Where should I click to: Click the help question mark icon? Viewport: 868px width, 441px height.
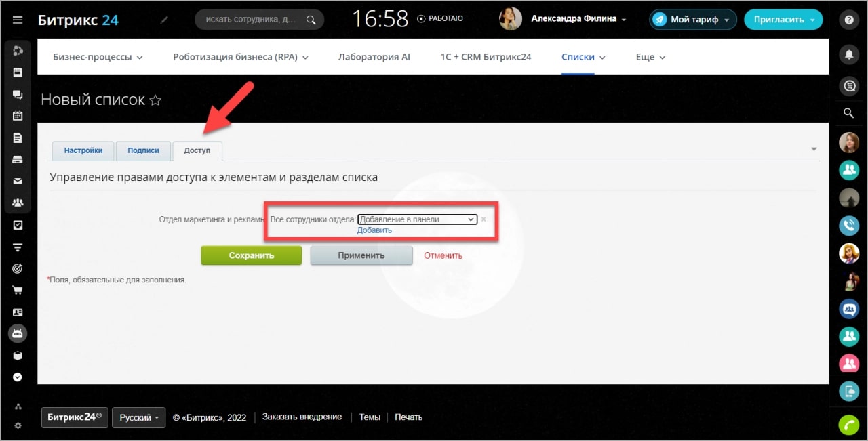pyautogui.click(x=848, y=20)
